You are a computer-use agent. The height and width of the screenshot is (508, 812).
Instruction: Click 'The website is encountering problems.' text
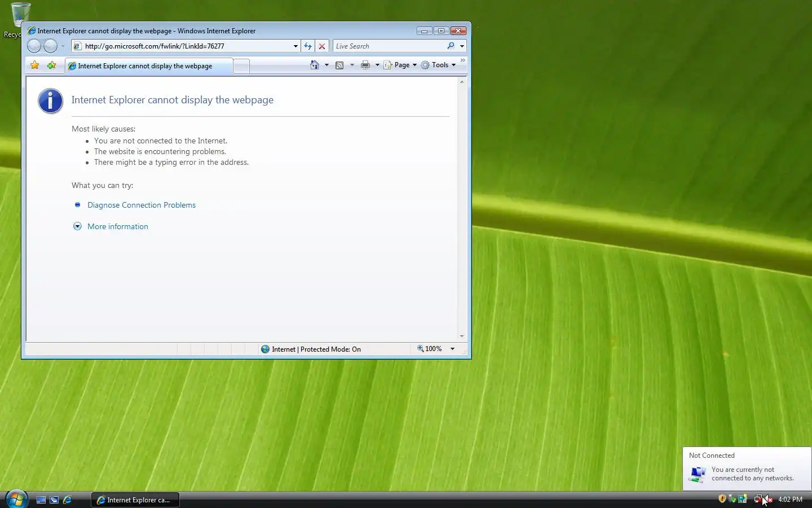(160, 151)
